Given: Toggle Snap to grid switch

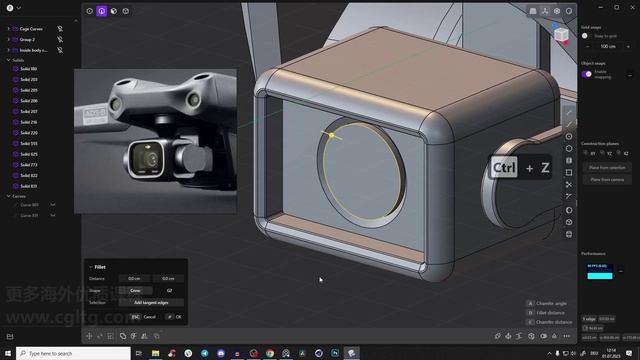Looking at the screenshot, I should coord(586,36).
